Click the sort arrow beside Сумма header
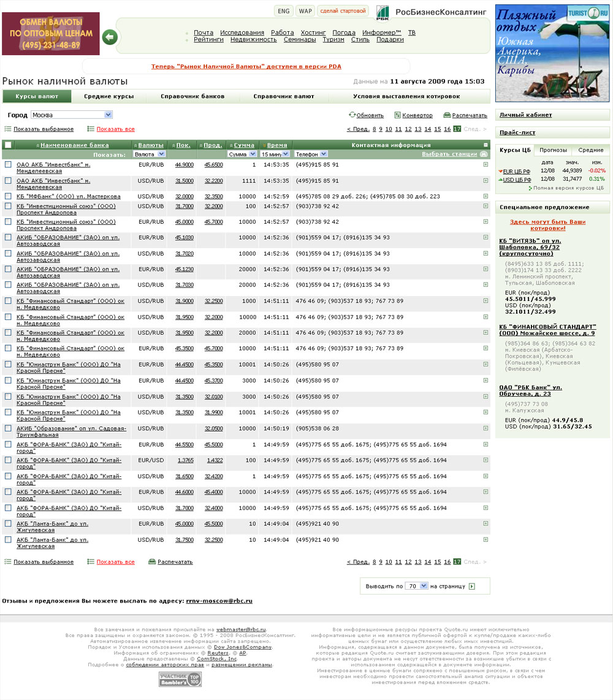The height and width of the screenshot is (700, 613). [231, 145]
